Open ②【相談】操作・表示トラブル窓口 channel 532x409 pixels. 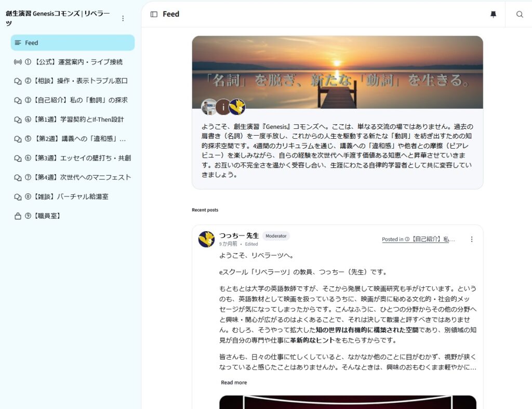pyautogui.click(x=73, y=81)
